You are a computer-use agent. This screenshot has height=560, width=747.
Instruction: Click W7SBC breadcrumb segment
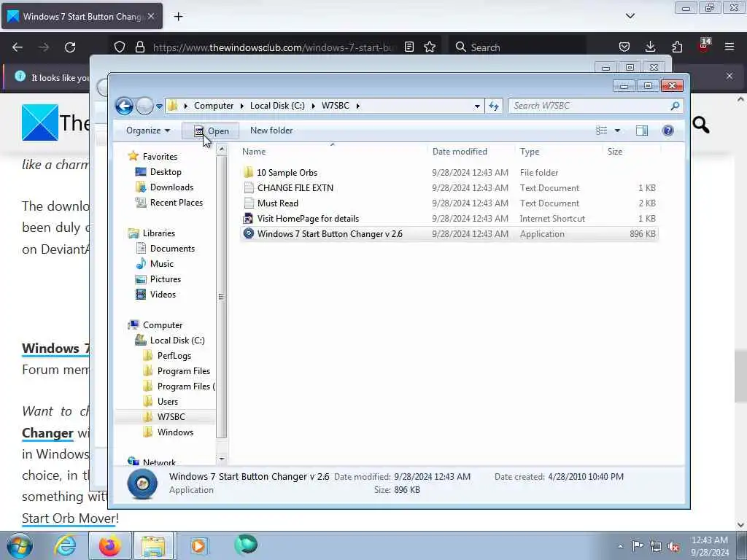tap(336, 106)
